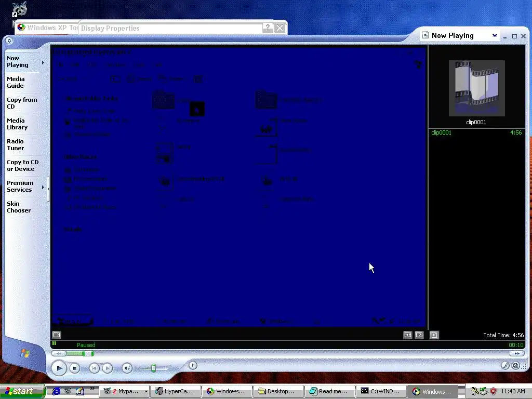
Task: Switch to skin mode
Action: coord(516,365)
